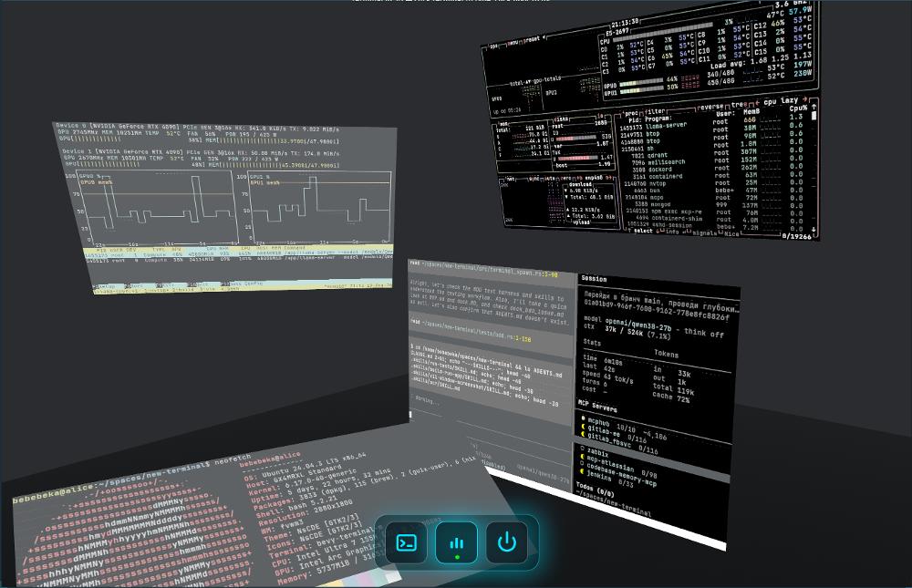Toggle tree view in btop process list

(x=740, y=105)
